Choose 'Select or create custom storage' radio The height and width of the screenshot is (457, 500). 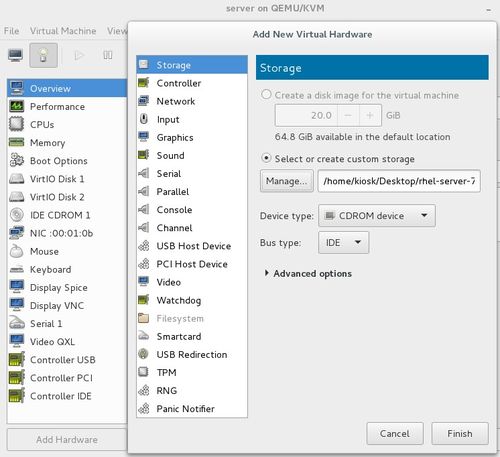click(266, 158)
